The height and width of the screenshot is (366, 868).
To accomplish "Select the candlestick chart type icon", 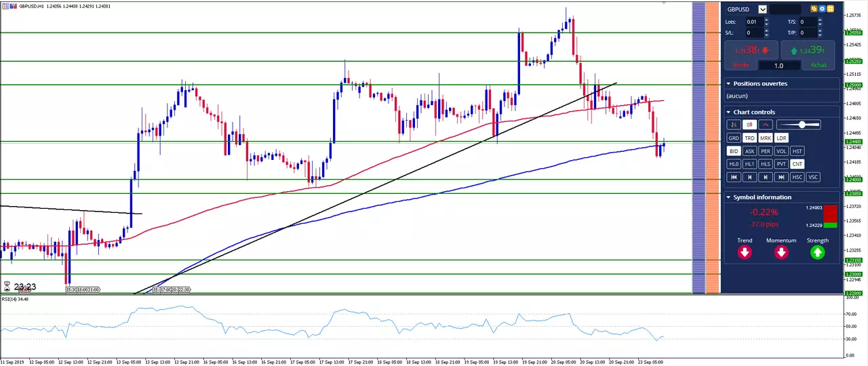I will click(x=749, y=125).
